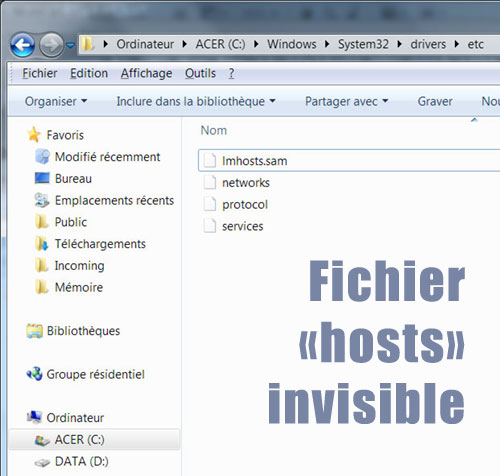Expand the arrow after Windows breadcrumb
This screenshot has width=500, height=476.
[x=327, y=44]
